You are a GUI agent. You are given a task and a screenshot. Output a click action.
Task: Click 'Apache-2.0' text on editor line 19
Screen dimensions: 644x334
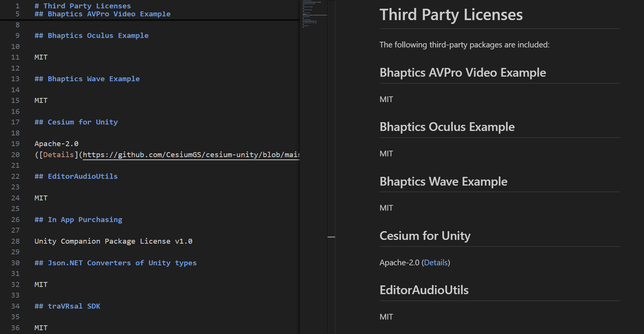click(x=56, y=144)
